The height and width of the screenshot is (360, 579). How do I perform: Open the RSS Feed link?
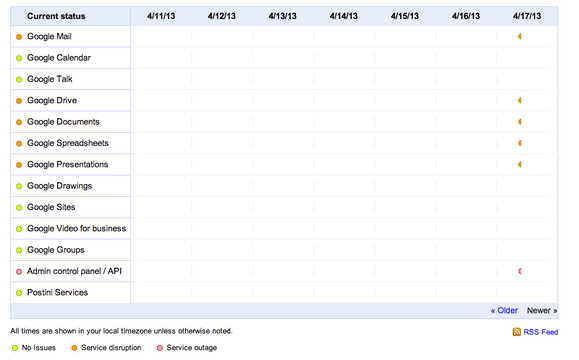541,332
